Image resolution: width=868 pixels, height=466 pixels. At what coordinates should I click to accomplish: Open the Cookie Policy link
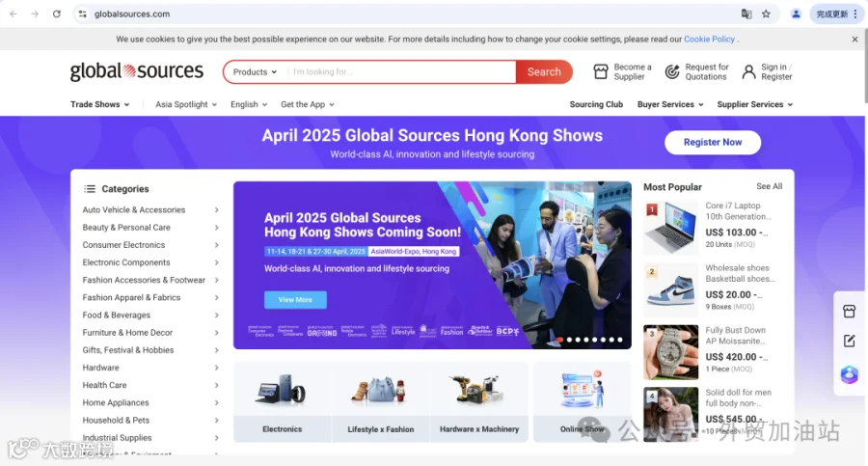709,40
